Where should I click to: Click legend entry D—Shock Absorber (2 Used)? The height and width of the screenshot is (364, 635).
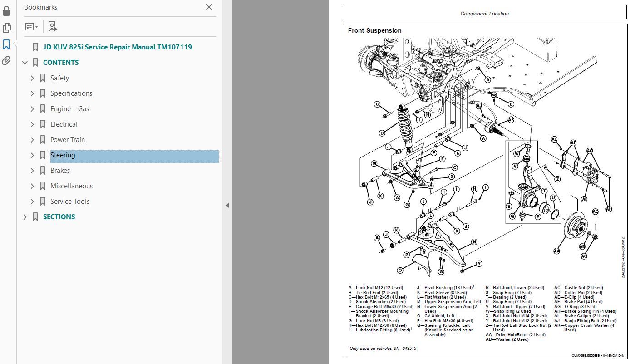(x=377, y=302)
